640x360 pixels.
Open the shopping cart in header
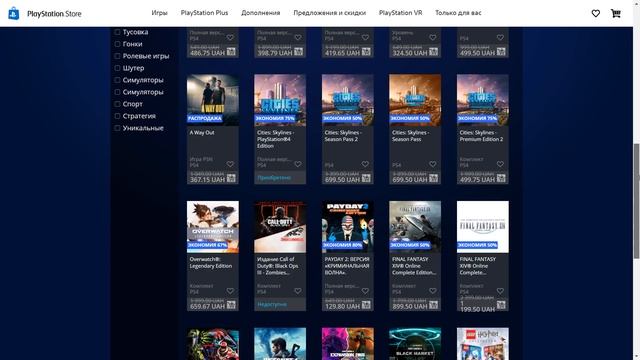(616, 13)
